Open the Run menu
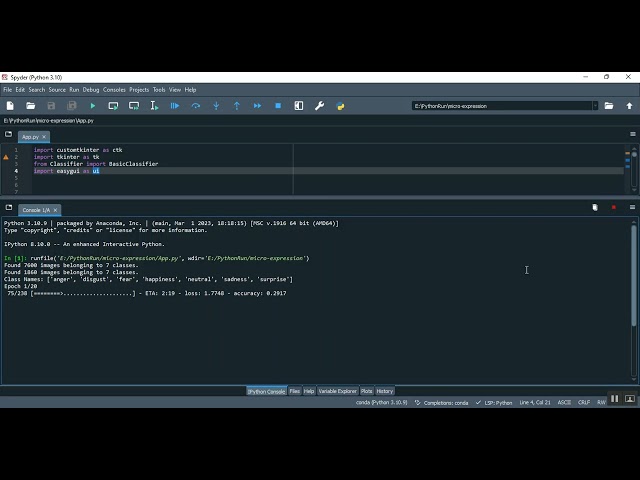Screen dimensions: 640x480 click(x=74, y=90)
